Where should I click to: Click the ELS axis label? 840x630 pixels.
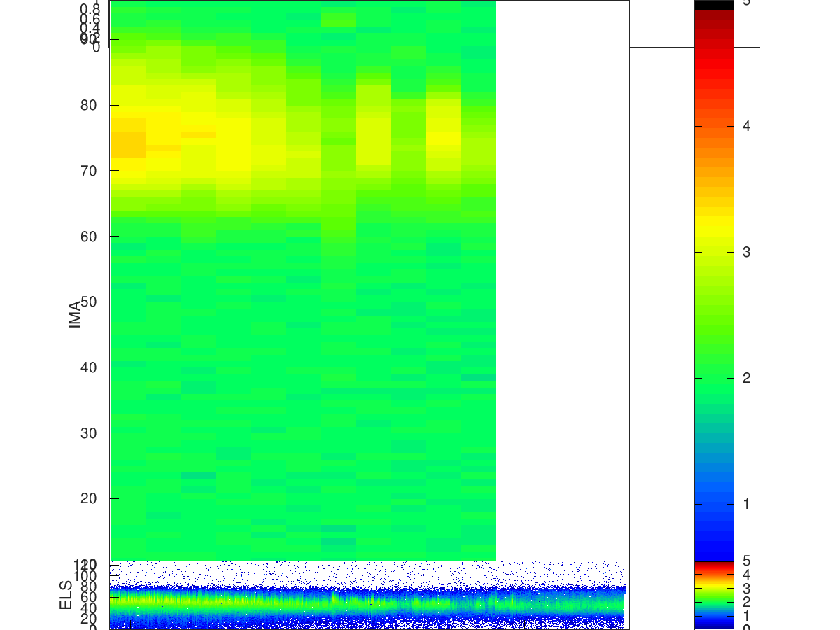coord(66,595)
